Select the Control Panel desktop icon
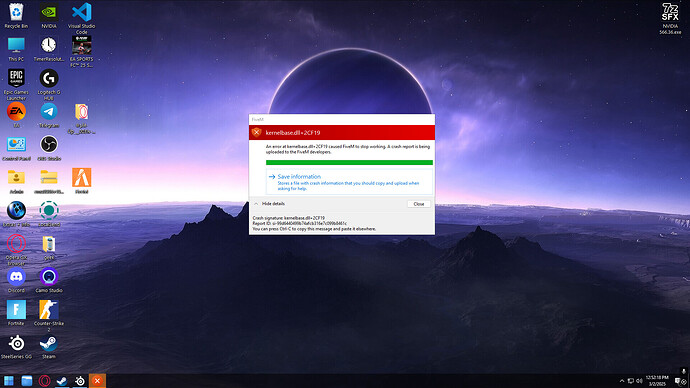Viewport: 690px width, 388px height. tap(16, 148)
